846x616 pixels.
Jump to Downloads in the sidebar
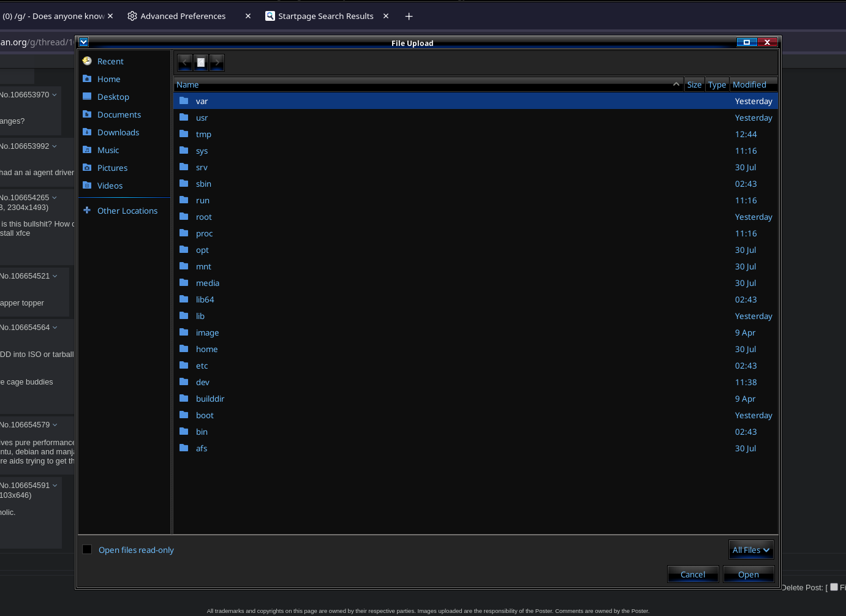point(118,132)
